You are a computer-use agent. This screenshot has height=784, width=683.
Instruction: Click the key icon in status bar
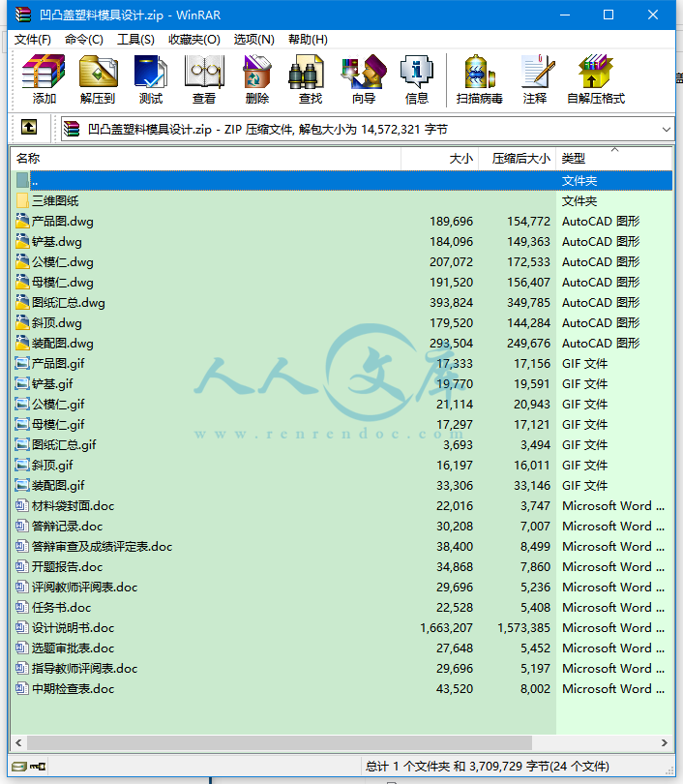point(38,766)
